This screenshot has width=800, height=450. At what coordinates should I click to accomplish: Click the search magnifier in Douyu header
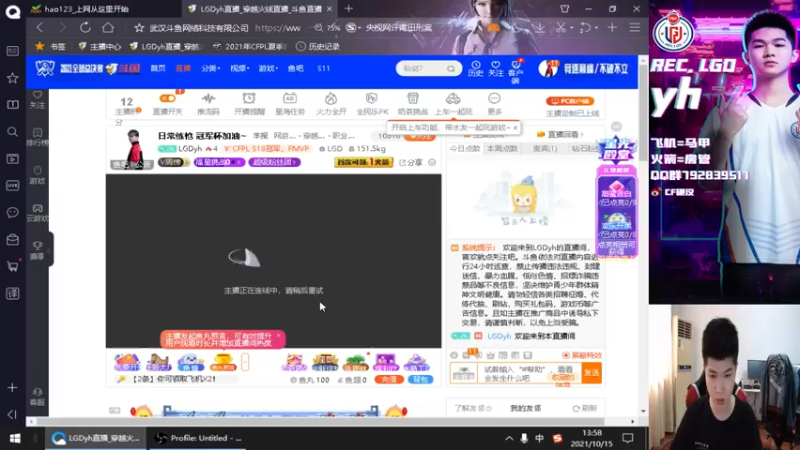point(451,68)
